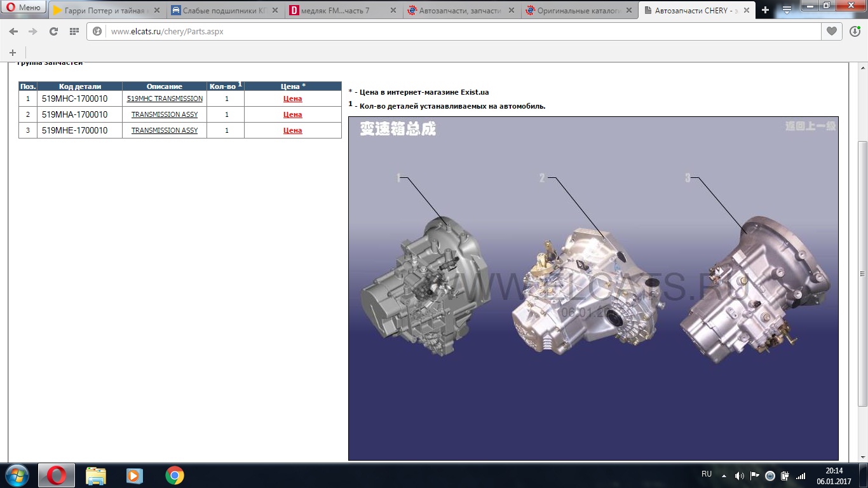The height and width of the screenshot is (488, 868).
Task: Open Windows Explorer from the taskbar
Action: click(96, 475)
